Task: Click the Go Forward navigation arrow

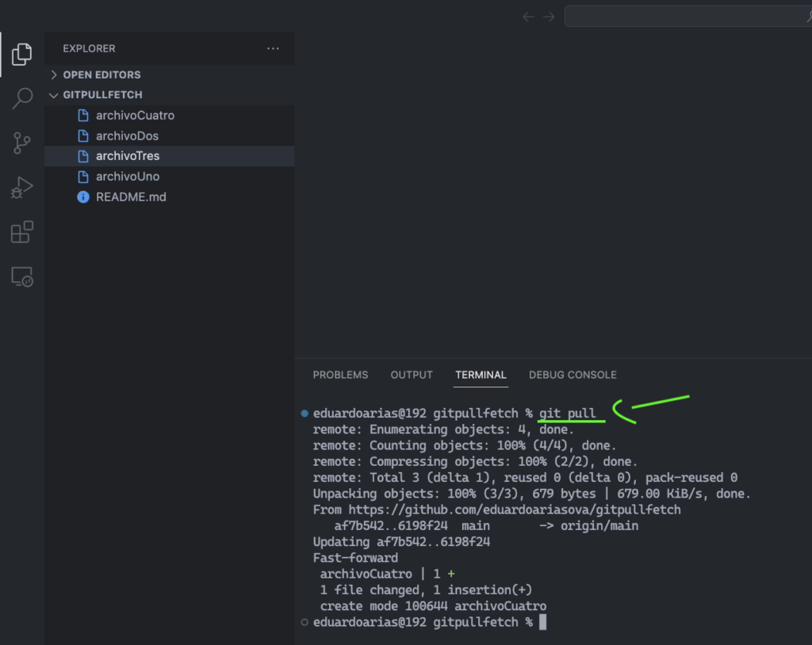Action: coord(549,17)
